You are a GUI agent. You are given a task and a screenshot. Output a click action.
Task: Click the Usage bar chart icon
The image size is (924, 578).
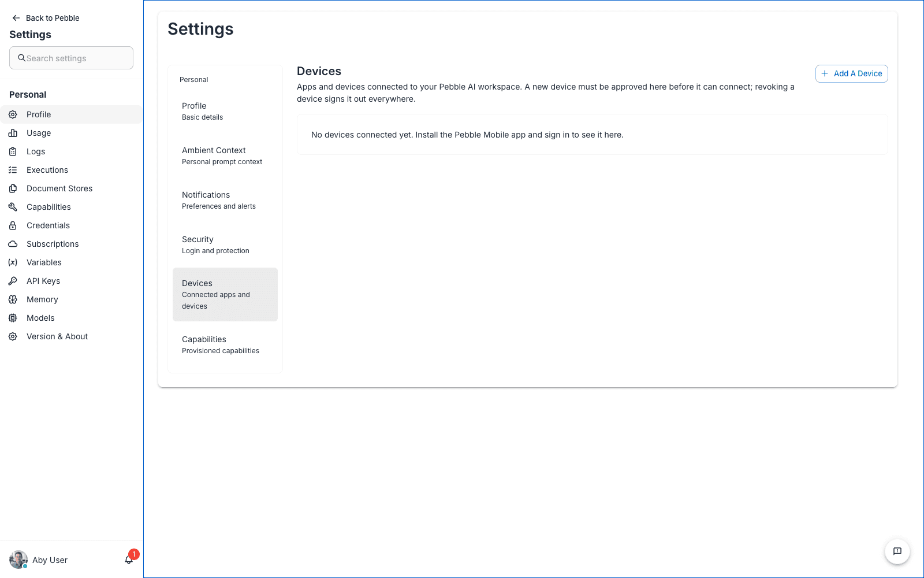click(13, 133)
